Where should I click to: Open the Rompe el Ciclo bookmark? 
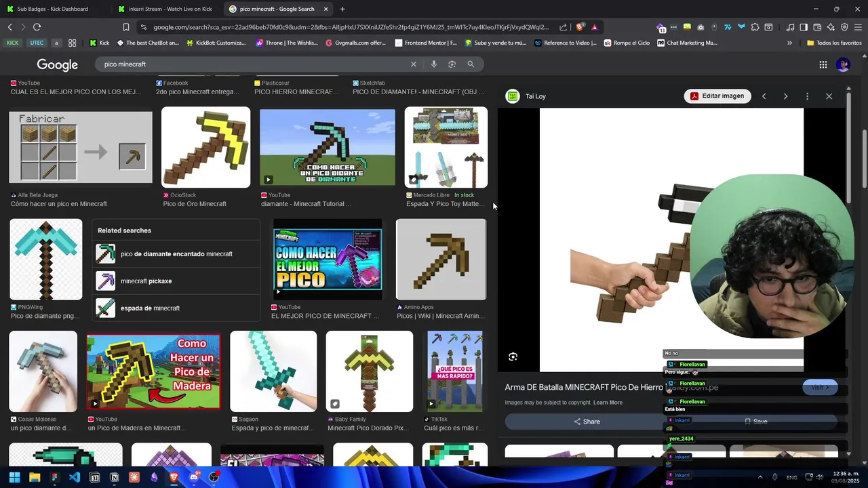627,43
